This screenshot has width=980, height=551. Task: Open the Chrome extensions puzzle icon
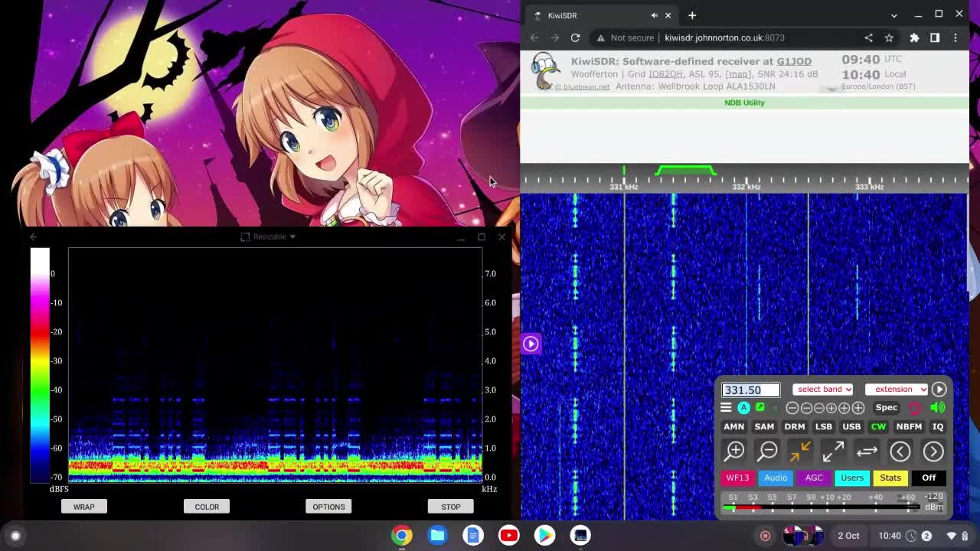(x=914, y=37)
